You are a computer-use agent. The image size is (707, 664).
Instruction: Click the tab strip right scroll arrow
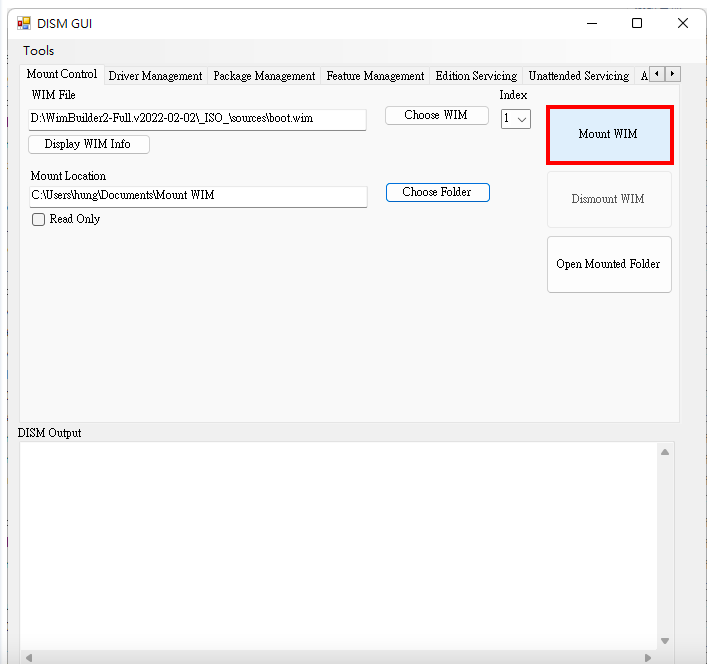tap(672, 73)
